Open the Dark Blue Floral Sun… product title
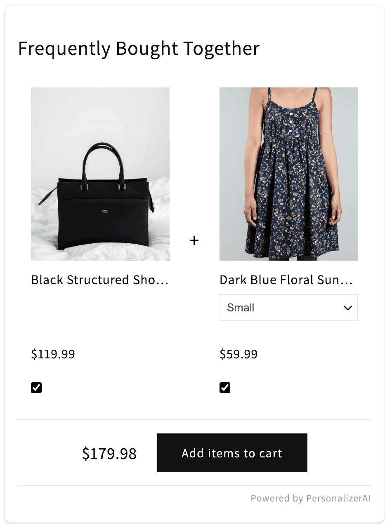The image size is (392, 532). click(x=286, y=280)
